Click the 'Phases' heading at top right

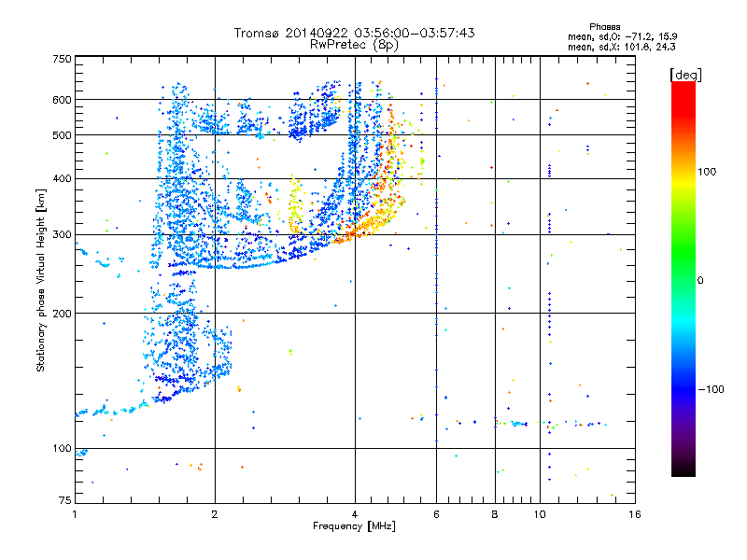point(604,27)
